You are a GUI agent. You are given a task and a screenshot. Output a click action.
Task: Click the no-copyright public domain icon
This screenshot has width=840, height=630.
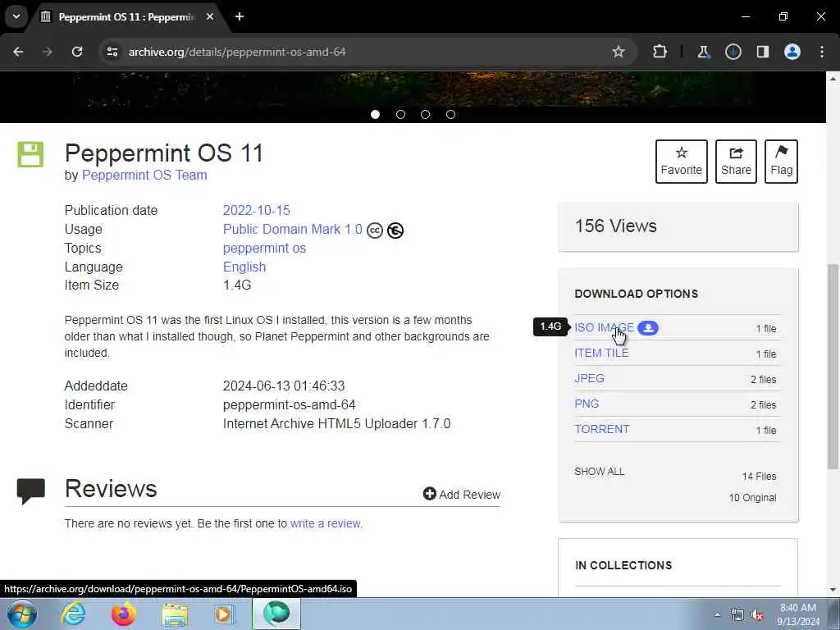coord(395,231)
